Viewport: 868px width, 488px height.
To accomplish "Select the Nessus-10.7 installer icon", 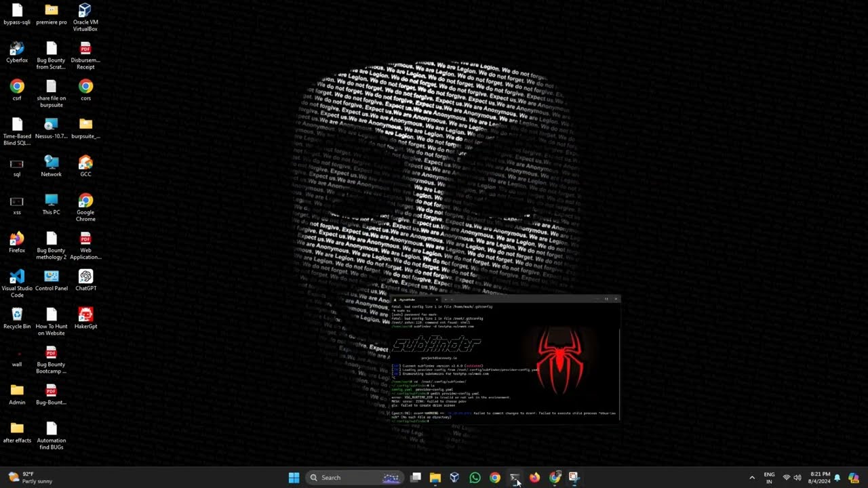I will 52,129.
